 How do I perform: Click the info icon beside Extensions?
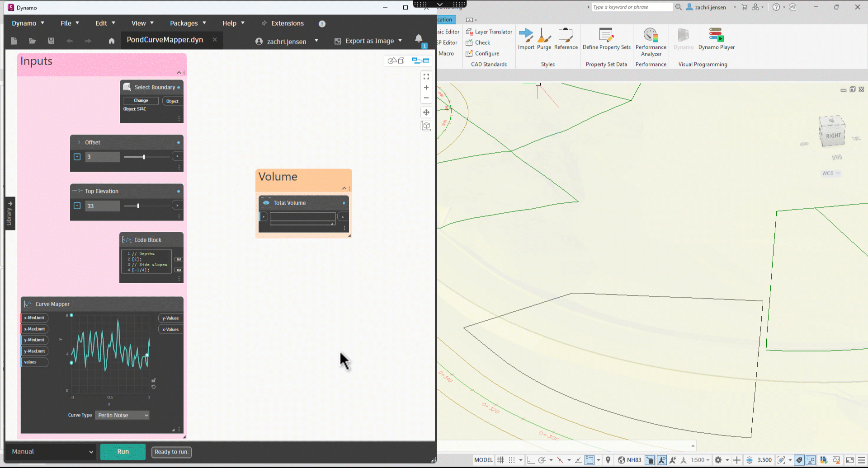coord(322,23)
